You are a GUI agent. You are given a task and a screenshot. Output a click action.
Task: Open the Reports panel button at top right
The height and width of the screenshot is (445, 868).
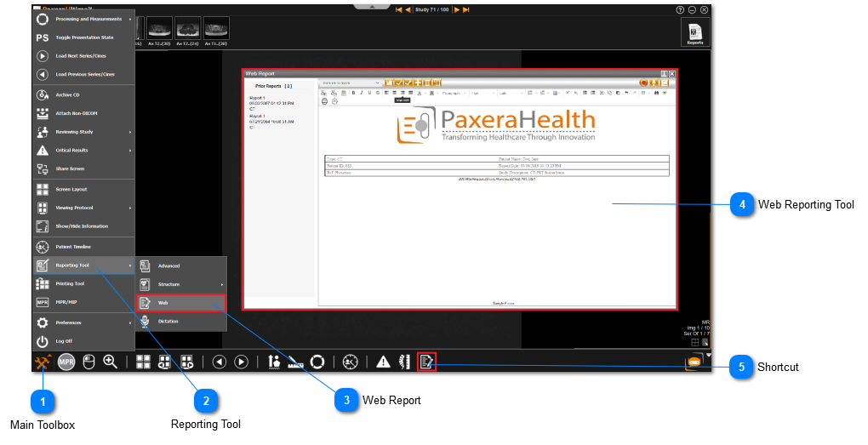tap(694, 33)
